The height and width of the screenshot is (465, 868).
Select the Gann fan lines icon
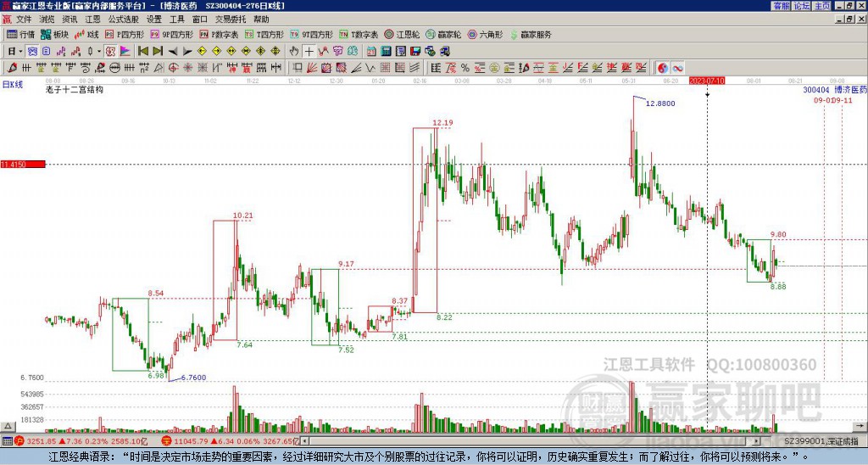point(312,68)
